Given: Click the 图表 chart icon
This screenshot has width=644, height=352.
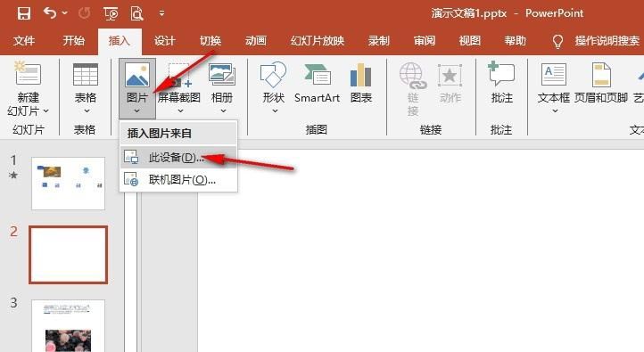Looking at the screenshot, I should click(x=360, y=75).
